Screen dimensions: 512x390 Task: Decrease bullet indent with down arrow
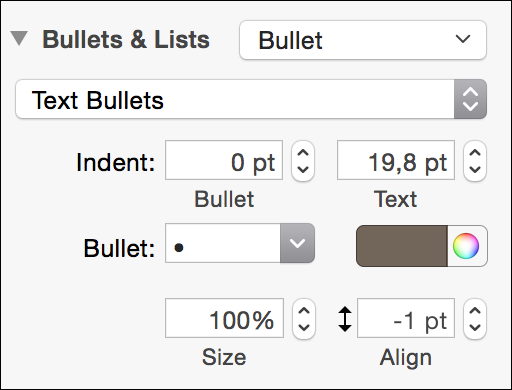303,170
